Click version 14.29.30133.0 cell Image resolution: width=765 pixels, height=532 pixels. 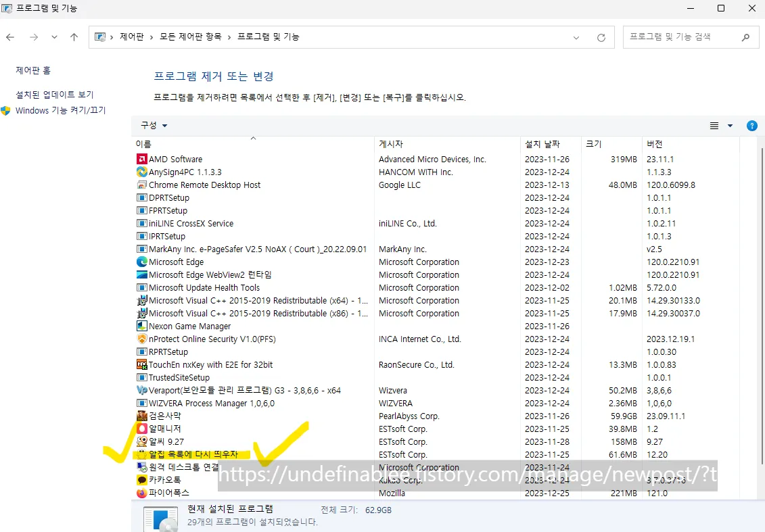673,300
